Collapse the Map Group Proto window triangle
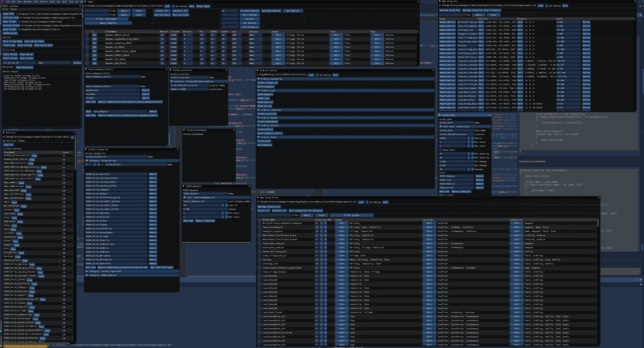644x348 pixels. point(258,198)
